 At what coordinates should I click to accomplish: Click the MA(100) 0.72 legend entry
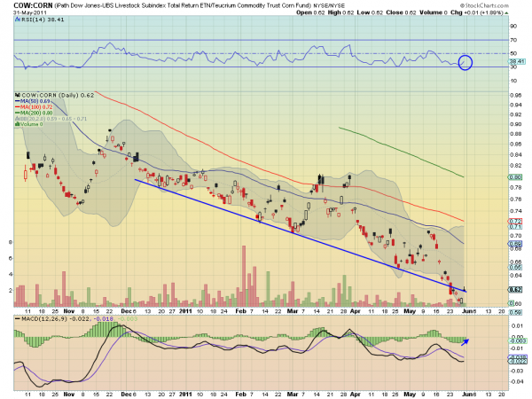(34, 107)
